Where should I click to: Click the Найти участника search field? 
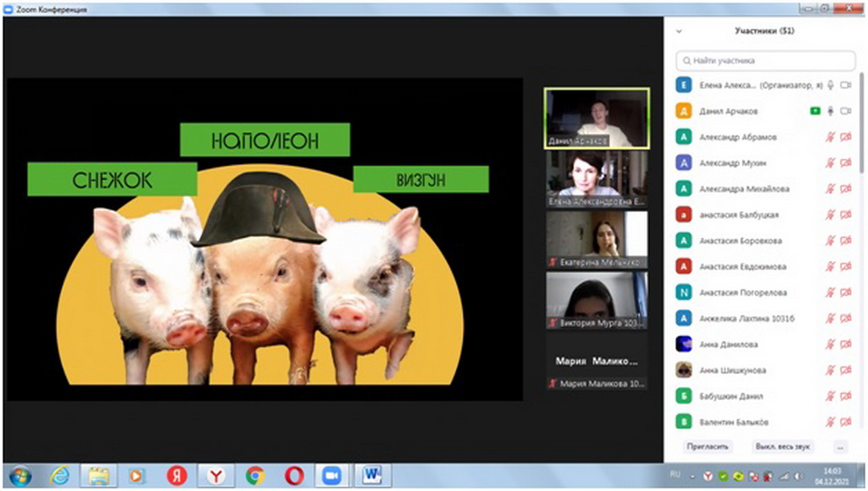pos(765,60)
